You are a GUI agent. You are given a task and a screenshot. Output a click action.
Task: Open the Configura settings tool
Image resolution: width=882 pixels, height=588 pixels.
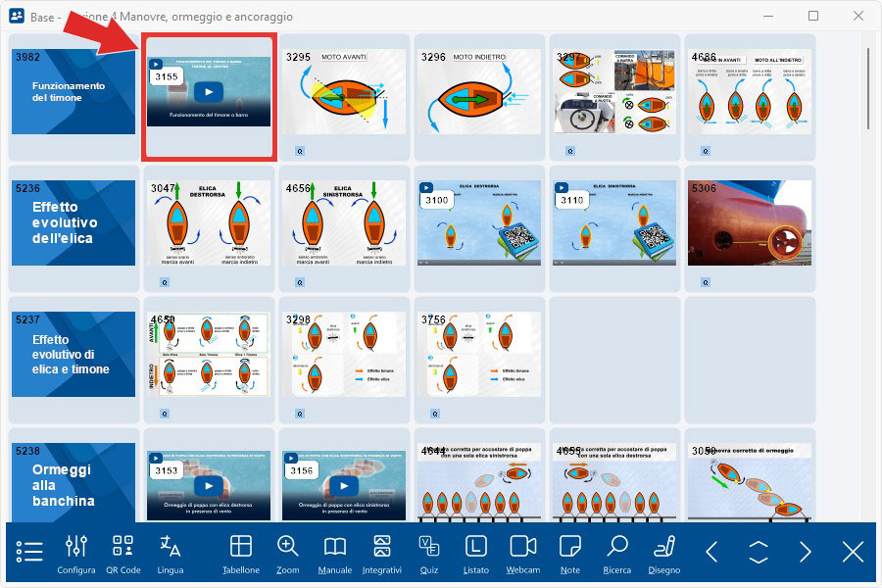click(x=76, y=553)
